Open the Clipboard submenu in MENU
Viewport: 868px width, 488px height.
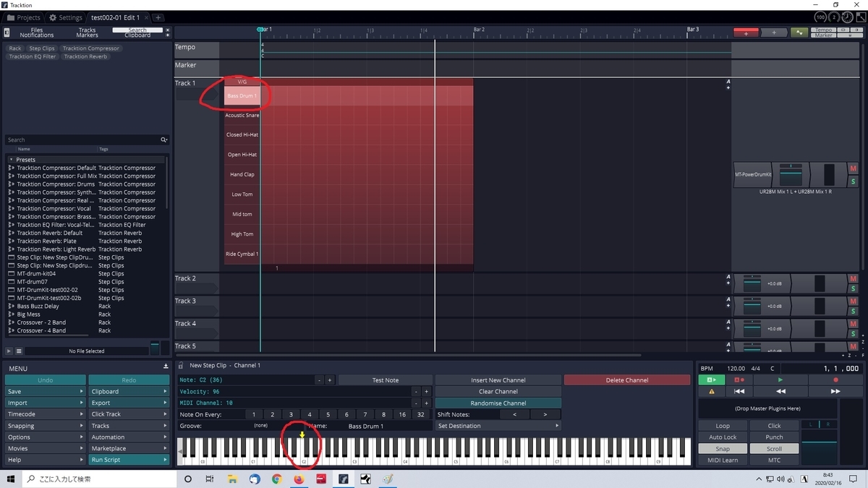point(128,391)
